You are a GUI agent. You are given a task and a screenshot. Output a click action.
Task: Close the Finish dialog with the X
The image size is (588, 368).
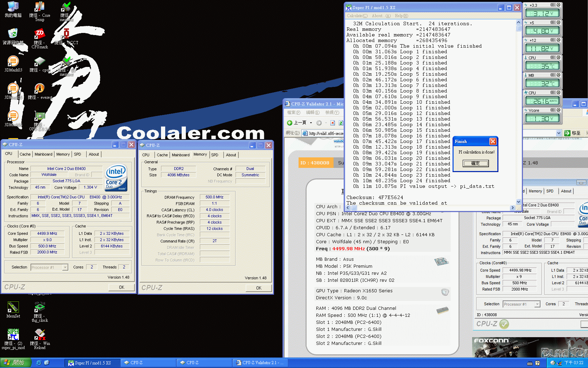(x=493, y=141)
